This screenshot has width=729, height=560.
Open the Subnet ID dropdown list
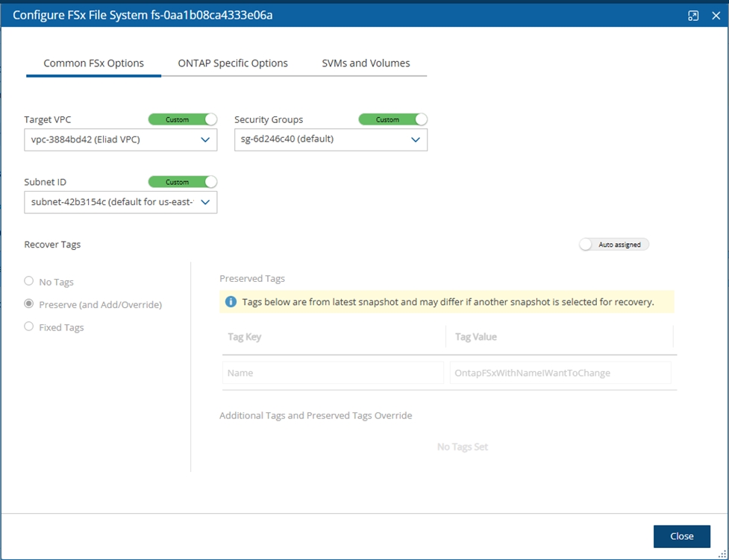[121, 202]
